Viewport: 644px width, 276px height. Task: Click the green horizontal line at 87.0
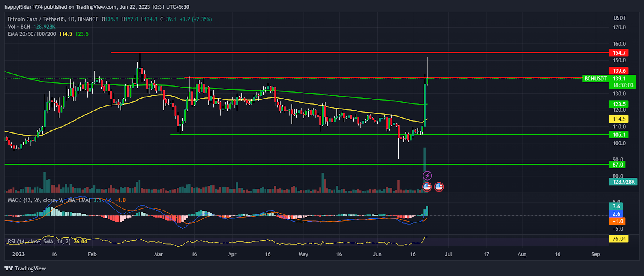[306, 164]
